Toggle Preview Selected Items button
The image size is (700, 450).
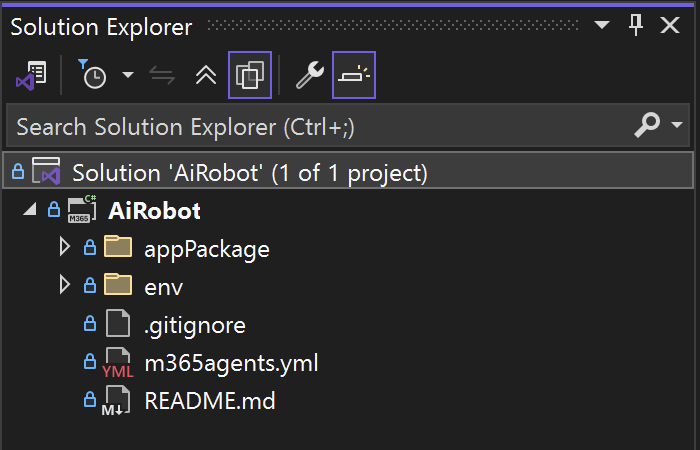tap(354, 75)
